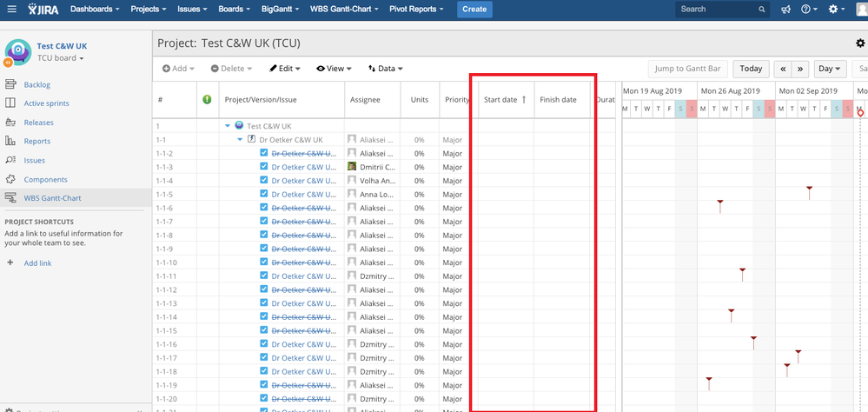Click the task checkbox icon in row 1-1-4

264,180
